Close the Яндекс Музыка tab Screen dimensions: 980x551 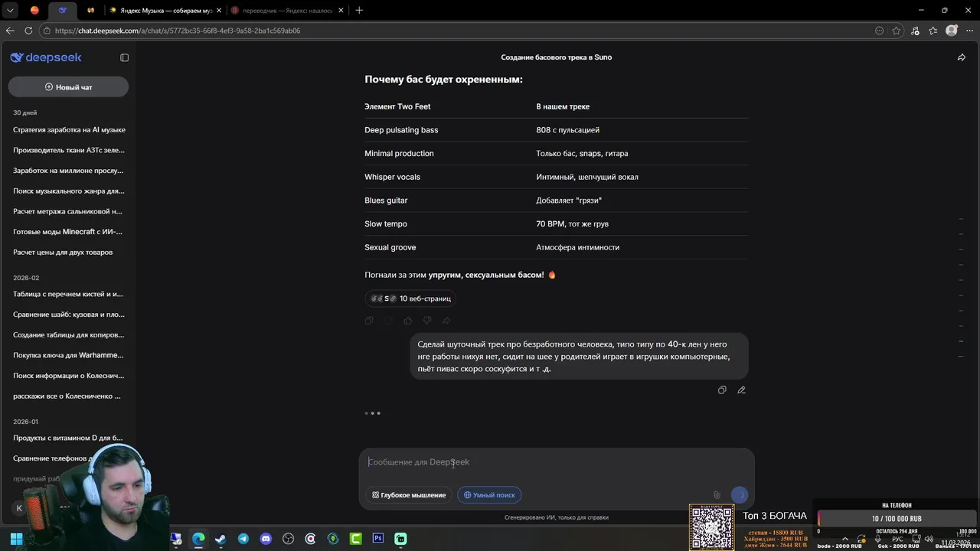(x=218, y=10)
